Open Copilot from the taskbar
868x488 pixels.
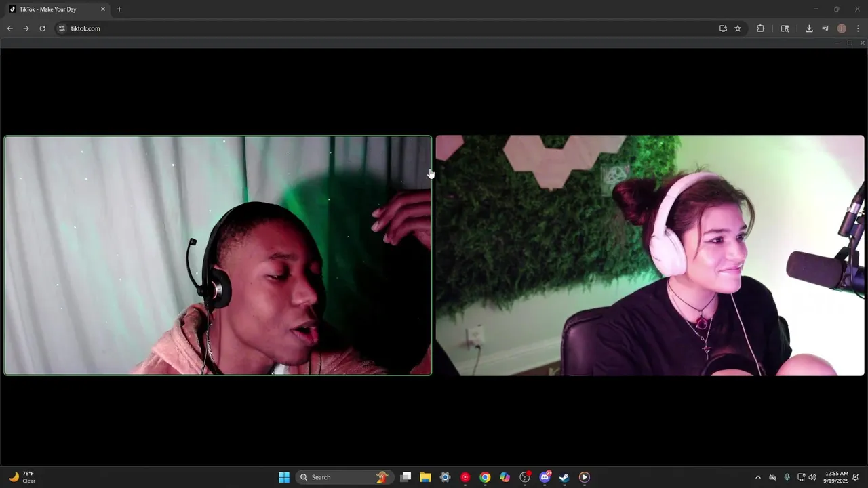coord(505,477)
